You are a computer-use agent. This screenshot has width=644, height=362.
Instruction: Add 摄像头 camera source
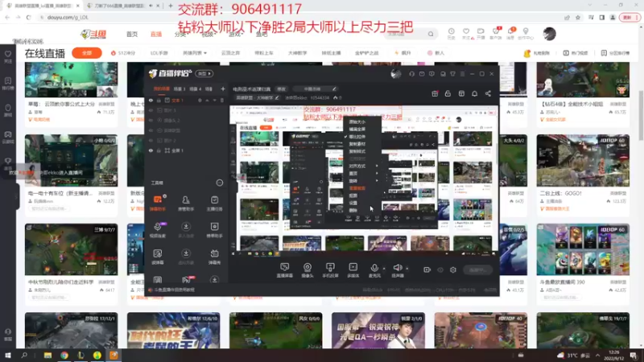pyautogui.click(x=308, y=270)
